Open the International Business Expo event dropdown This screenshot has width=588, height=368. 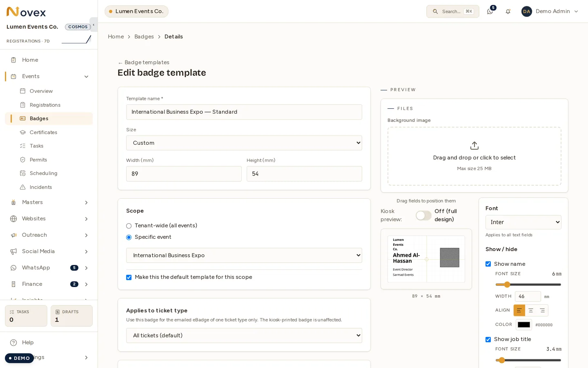pyautogui.click(x=244, y=255)
